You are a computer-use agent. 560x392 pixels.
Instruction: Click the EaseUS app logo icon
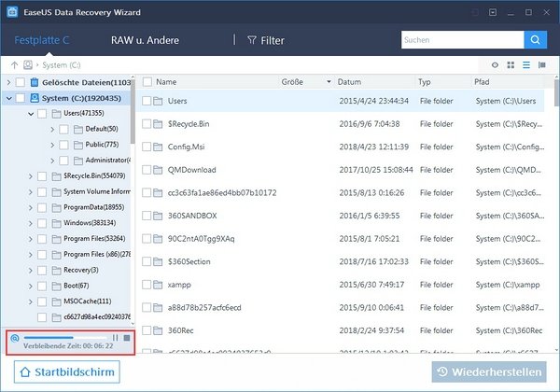(12, 12)
